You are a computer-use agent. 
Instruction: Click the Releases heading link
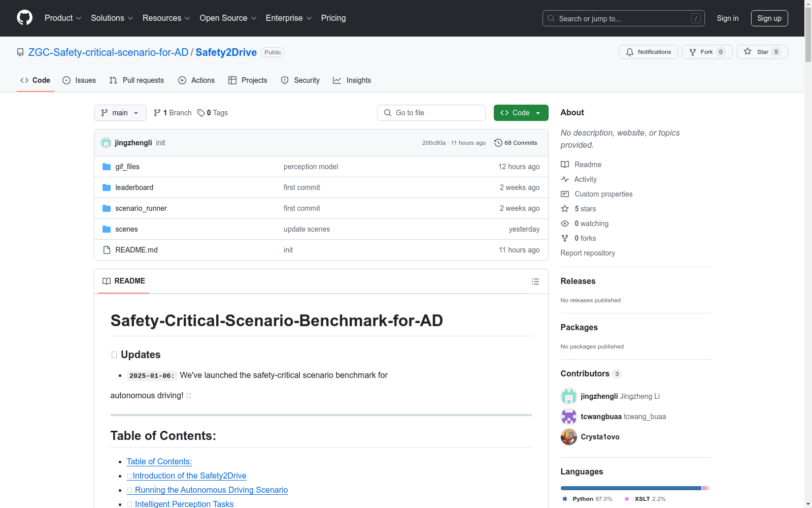pyautogui.click(x=578, y=281)
